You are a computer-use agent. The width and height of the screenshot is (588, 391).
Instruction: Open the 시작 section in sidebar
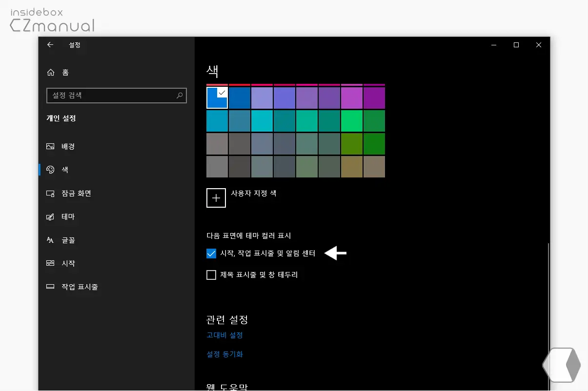tap(116, 264)
